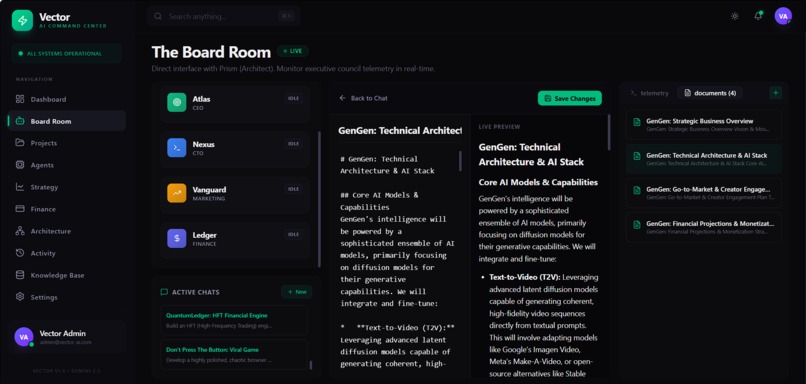Open Dashboard in the navigation
Viewport: 806px width, 384px height.
[67, 99]
